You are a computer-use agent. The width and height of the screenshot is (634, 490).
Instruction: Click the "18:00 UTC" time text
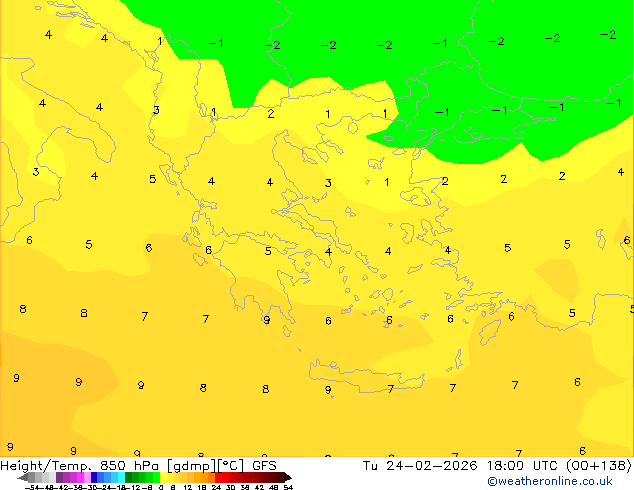[524, 466]
